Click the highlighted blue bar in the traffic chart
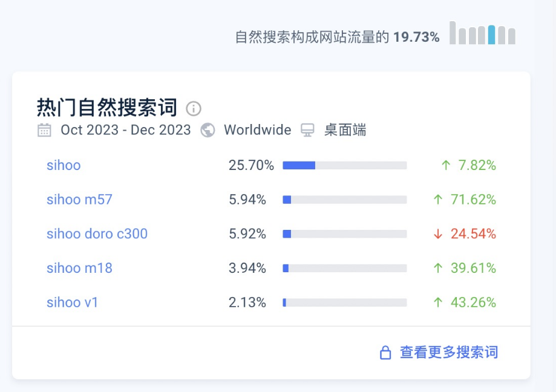556x392 pixels. click(x=491, y=34)
